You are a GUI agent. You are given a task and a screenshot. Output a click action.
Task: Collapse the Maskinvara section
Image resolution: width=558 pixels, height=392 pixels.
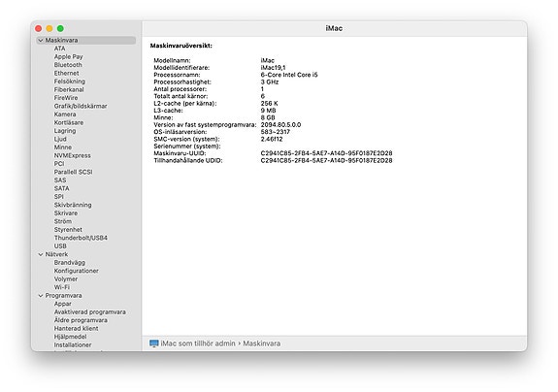[x=41, y=40]
